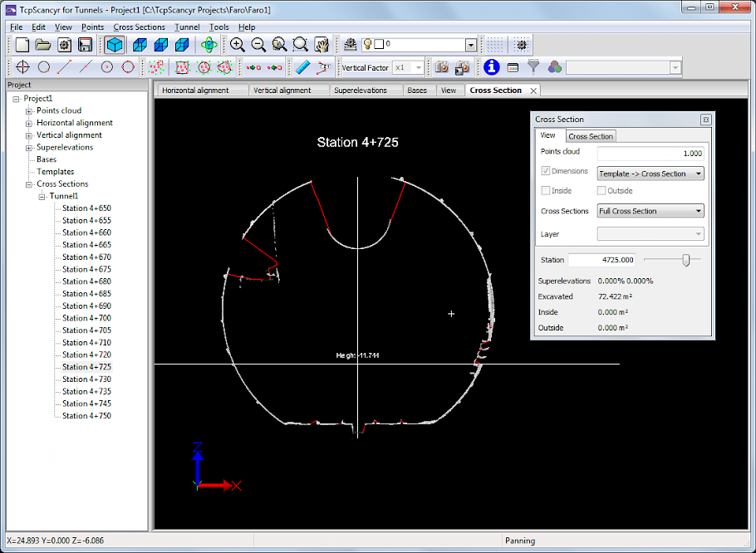The height and width of the screenshot is (553, 756).
Task: Toggle the Inside checkbox
Action: coord(546,191)
